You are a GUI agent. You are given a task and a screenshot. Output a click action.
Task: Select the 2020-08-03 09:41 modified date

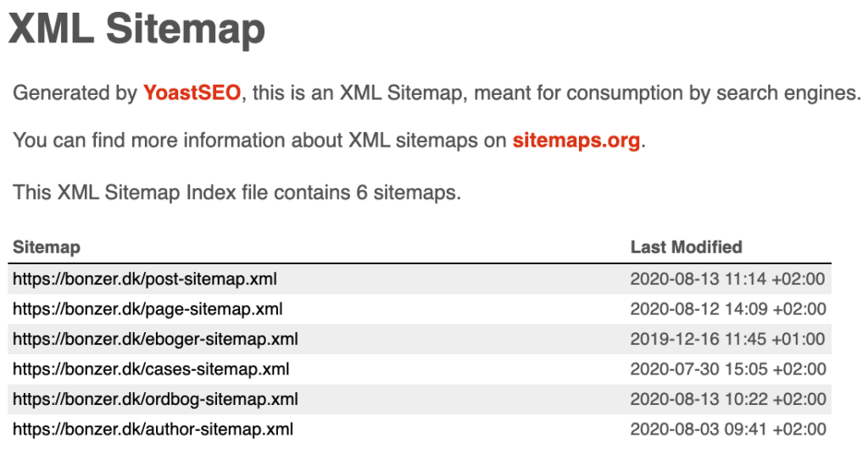click(x=728, y=429)
